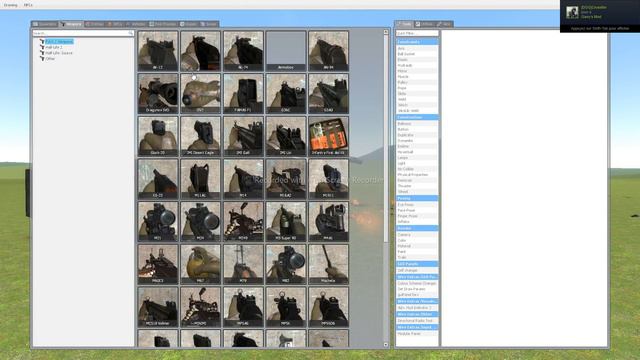The image size is (640, 360).
Task: Select the Axis constraint tool
Action: point(417,48)
